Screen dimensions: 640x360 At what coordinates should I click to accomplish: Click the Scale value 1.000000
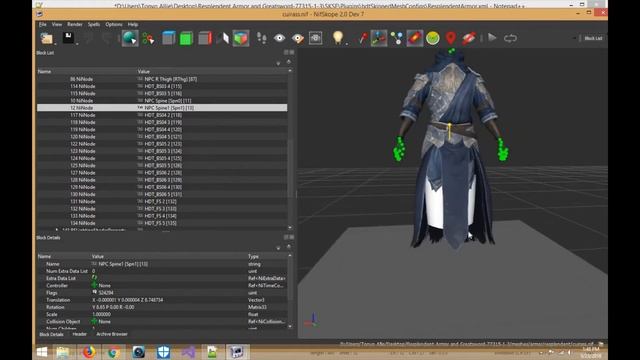coord(102,314)
